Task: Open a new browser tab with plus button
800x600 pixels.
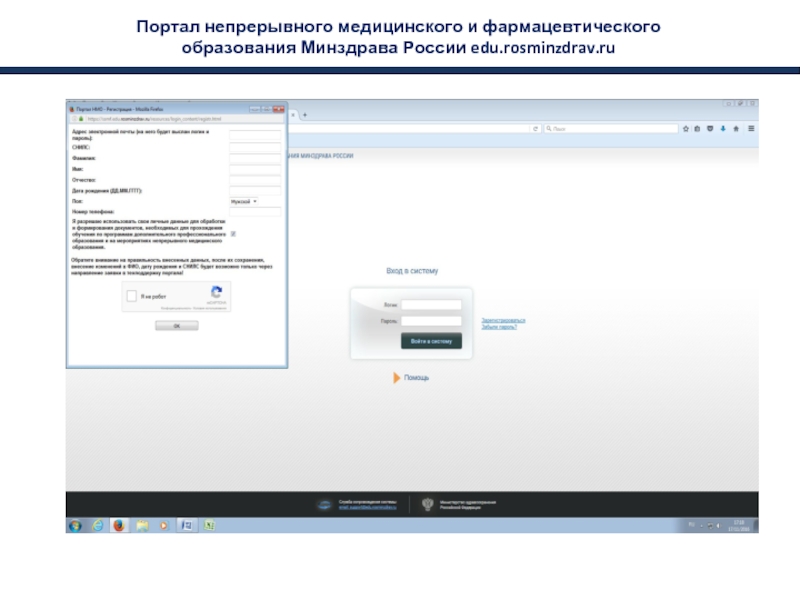Action: click(x=304, y=115)
